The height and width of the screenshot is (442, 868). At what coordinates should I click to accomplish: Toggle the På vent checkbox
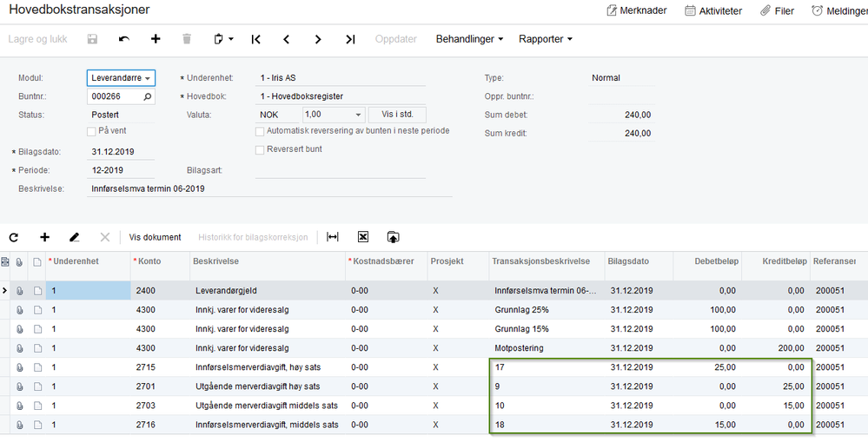[91, 132]
